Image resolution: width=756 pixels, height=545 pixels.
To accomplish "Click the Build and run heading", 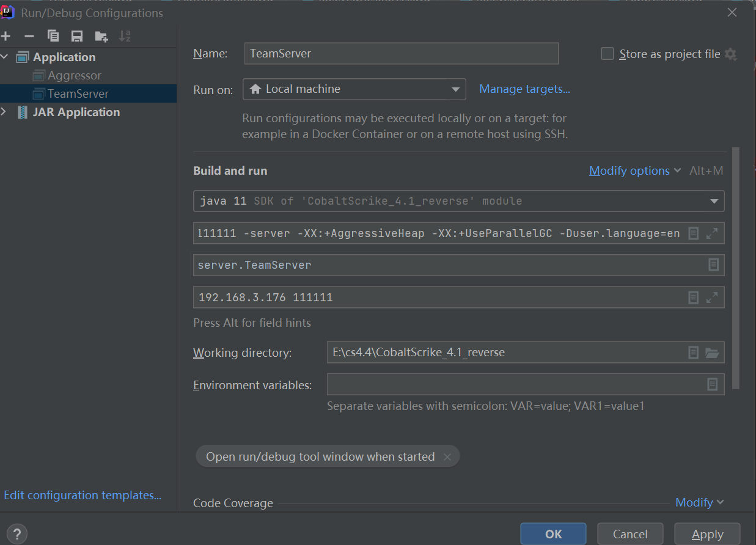I will [x=230, y=170].
